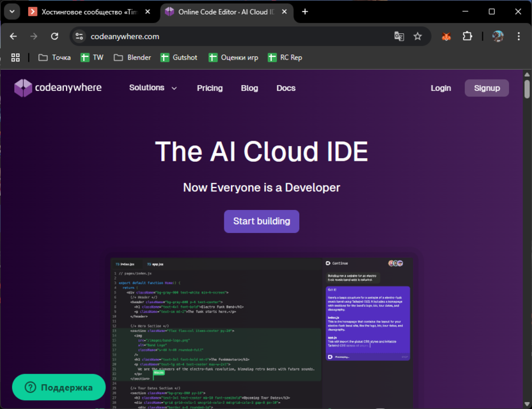
Task: Open the Поддержка support chat widget
Action: click(59, 387)
